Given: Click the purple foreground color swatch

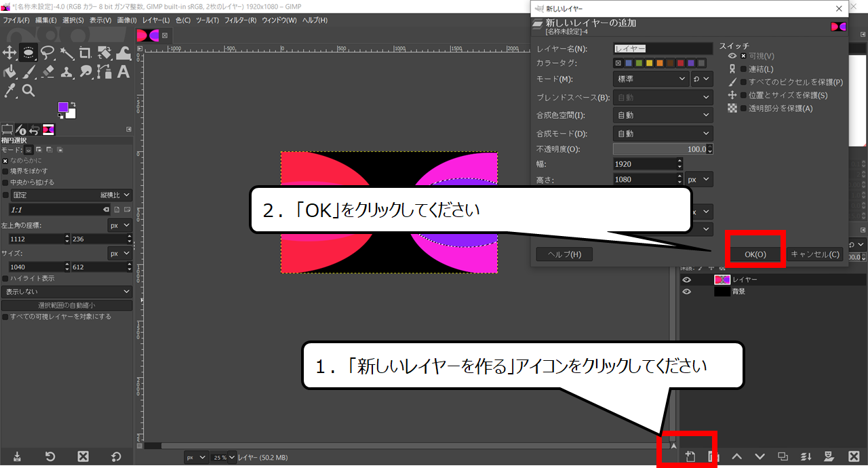Looking at the screenshot, I should (63, 108).
